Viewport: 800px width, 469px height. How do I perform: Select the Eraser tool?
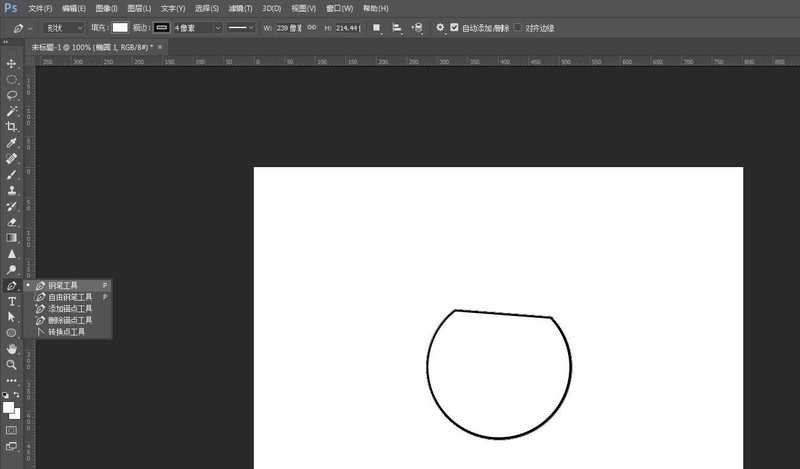pos(12,222)
